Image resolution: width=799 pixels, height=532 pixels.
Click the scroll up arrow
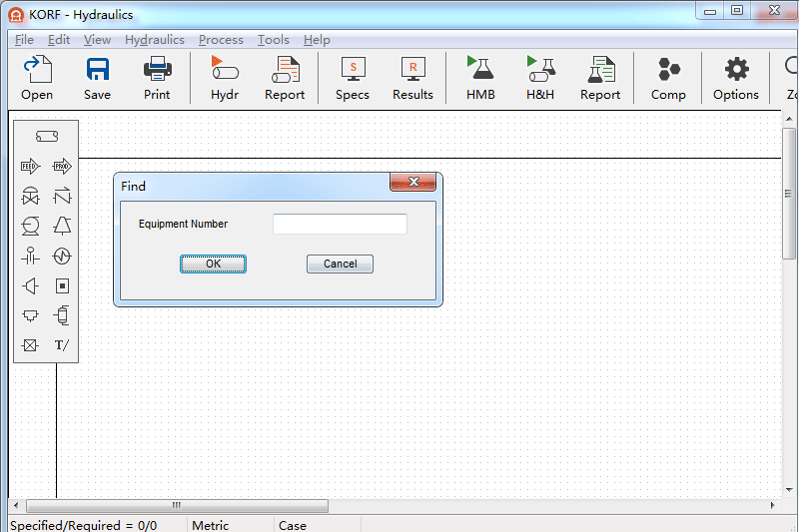coord(789,119)
